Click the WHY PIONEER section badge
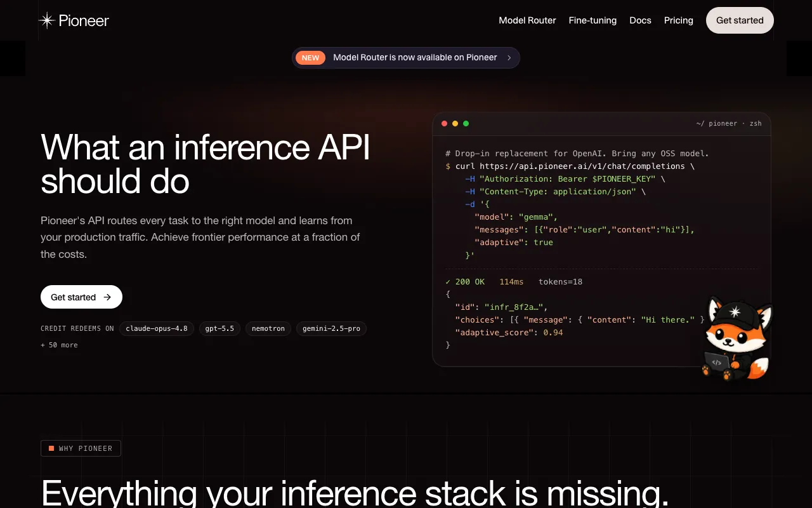The image size is (812, 508). (x=81, y=448)
